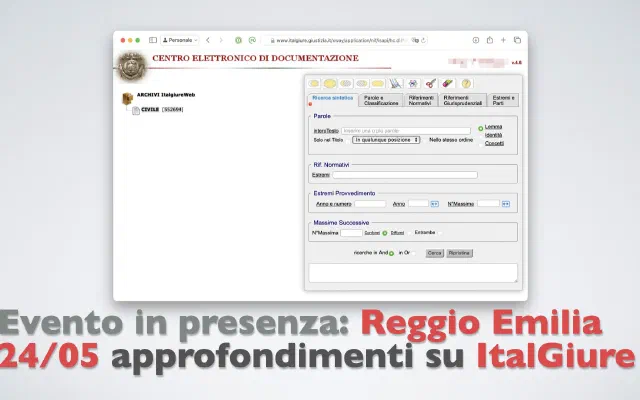
Task: Reload the page using the address bar icon
Action: 423,40
